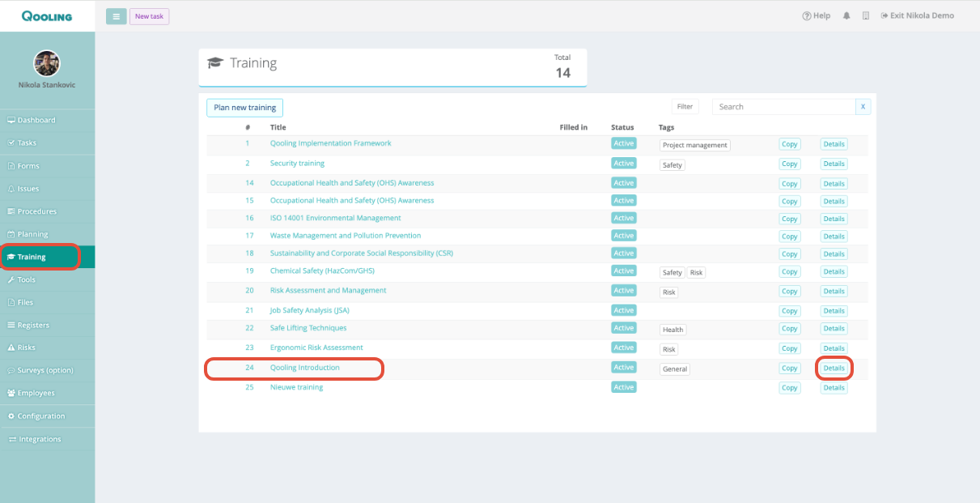Click Health tag on Safe Lifting row
Image resolution: width=980 pixels, height=503 pixels.
[x=673, y=330]
